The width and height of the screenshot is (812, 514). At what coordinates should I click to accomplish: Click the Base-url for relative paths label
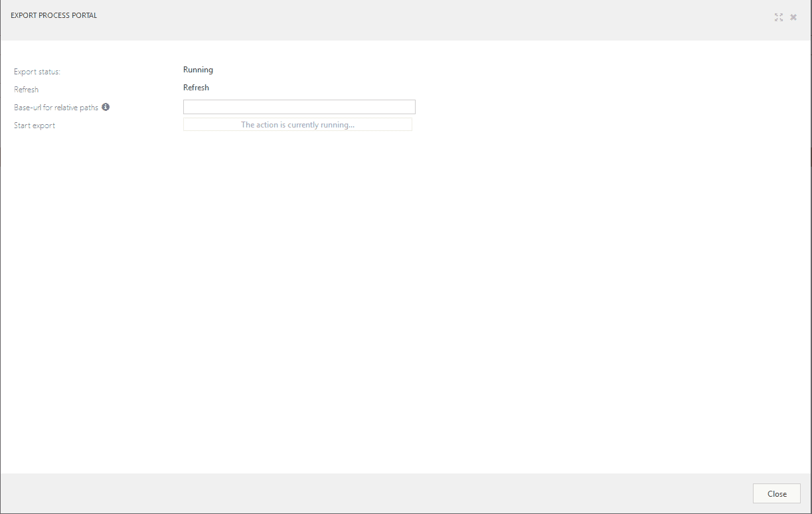pyautogui.click(x=55, y=107)
